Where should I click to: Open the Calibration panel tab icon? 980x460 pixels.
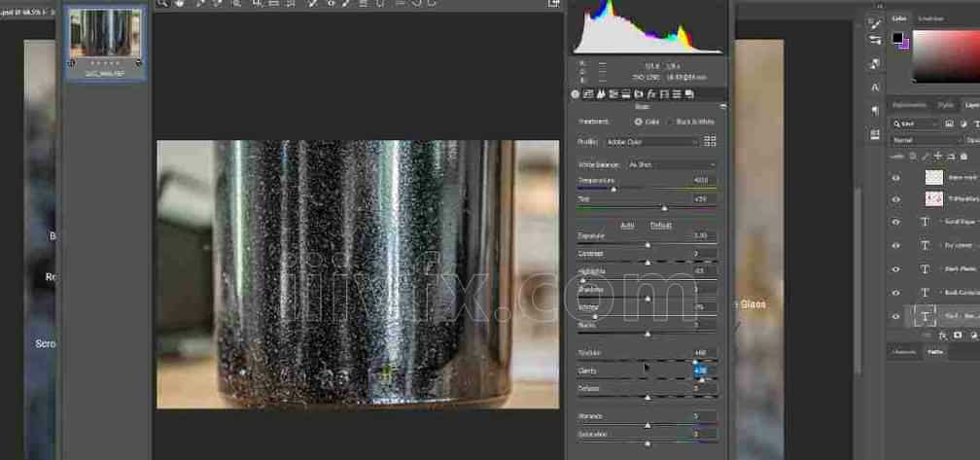[664, 94]
